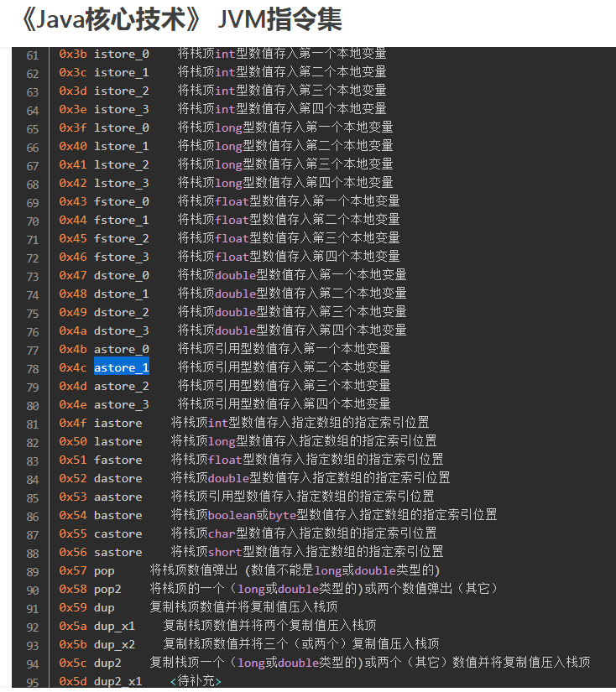Click the dup_x2 instruction name

[114, 645]
